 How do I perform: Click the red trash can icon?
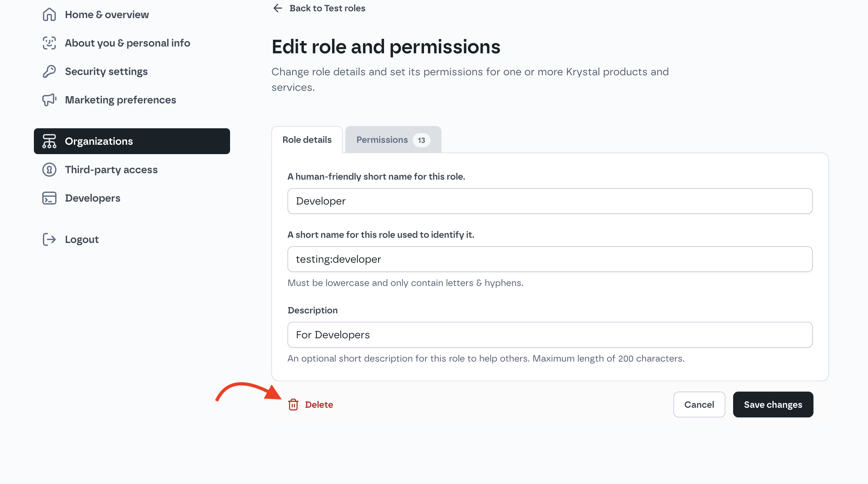(293, 405)
